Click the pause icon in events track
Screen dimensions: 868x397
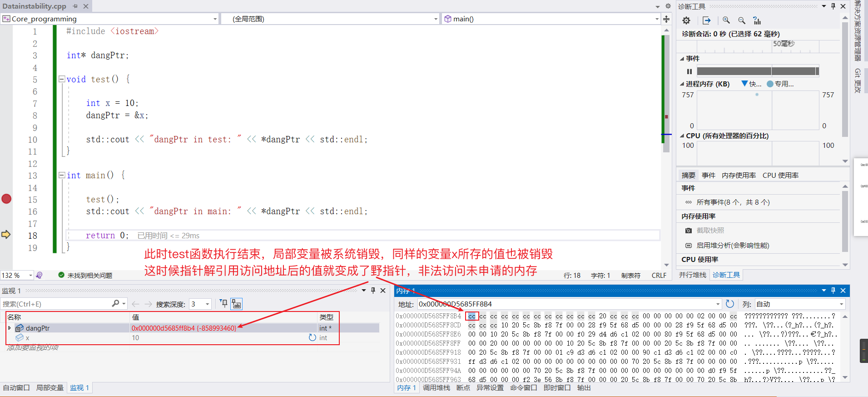click(689, 71)
